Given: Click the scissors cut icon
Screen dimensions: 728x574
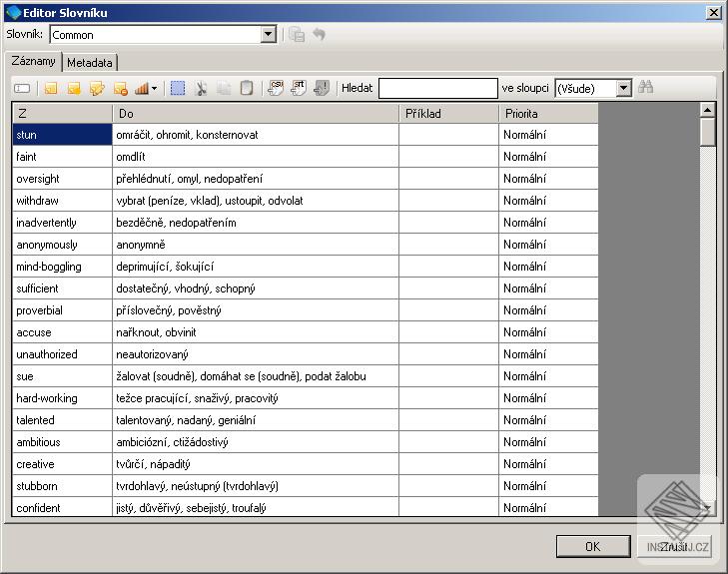Looking at the screenshot, I should (201, 88).
